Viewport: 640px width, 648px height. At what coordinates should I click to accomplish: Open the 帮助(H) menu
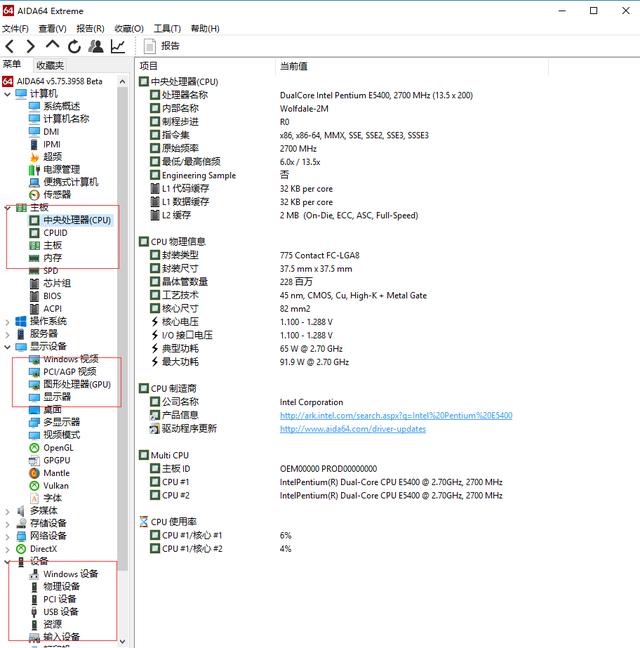pos(205,29)
